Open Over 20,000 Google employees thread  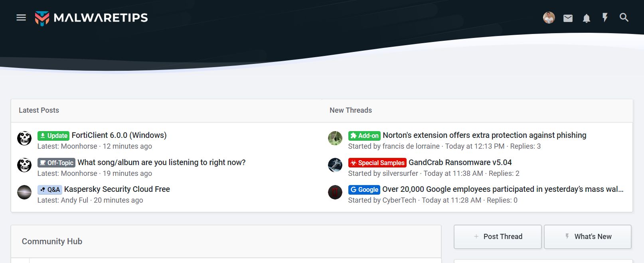tap(503, 189)
